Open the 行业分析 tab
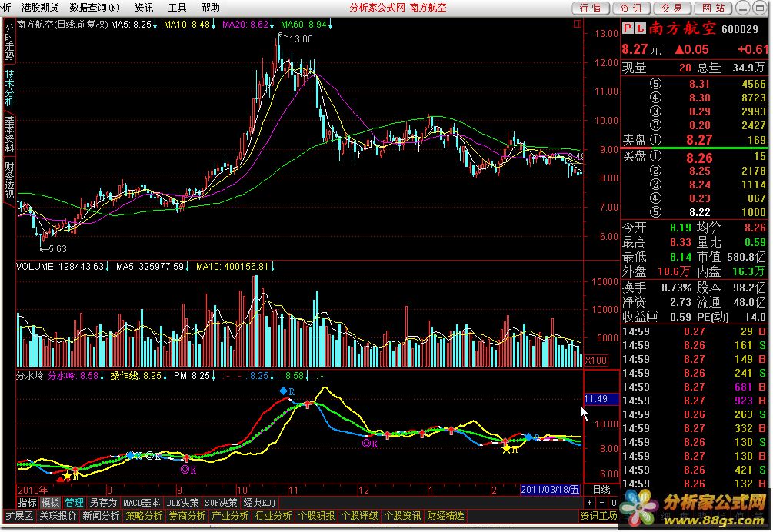 point(274,516)
